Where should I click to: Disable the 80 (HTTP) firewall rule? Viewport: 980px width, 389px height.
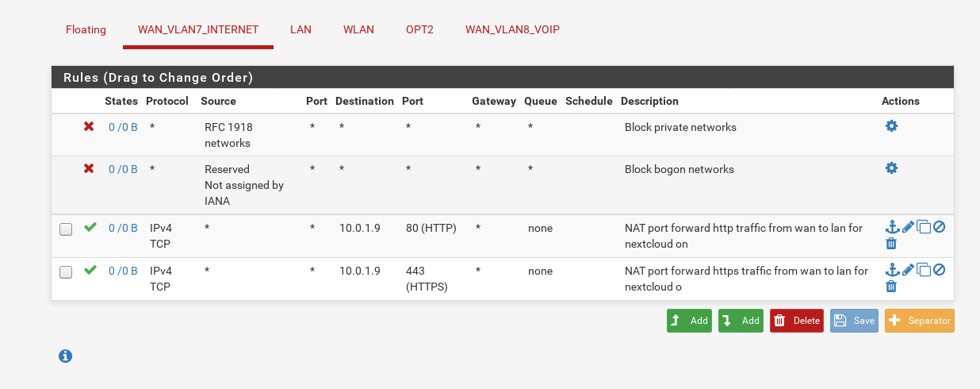(940, 227)
